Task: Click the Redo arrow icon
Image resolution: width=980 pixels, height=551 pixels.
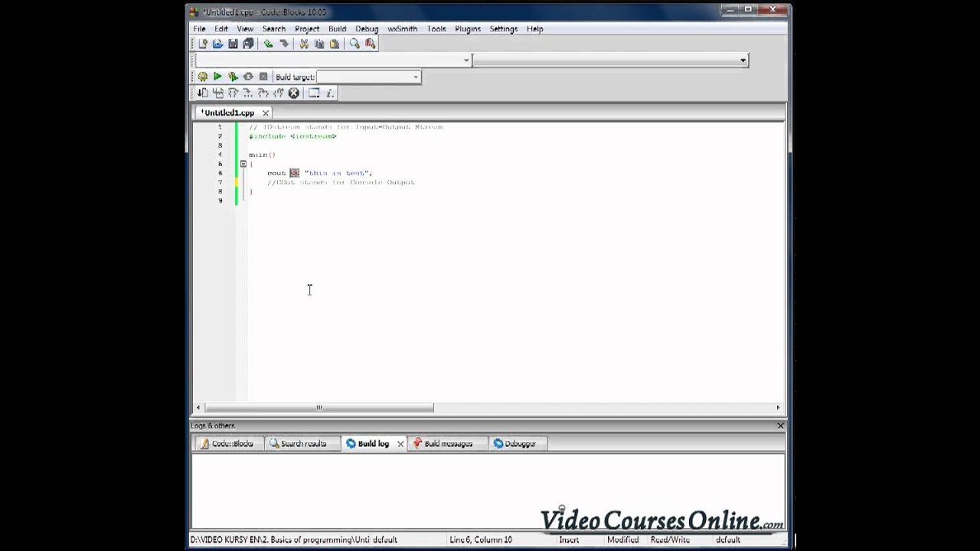Action: (283, 44)
